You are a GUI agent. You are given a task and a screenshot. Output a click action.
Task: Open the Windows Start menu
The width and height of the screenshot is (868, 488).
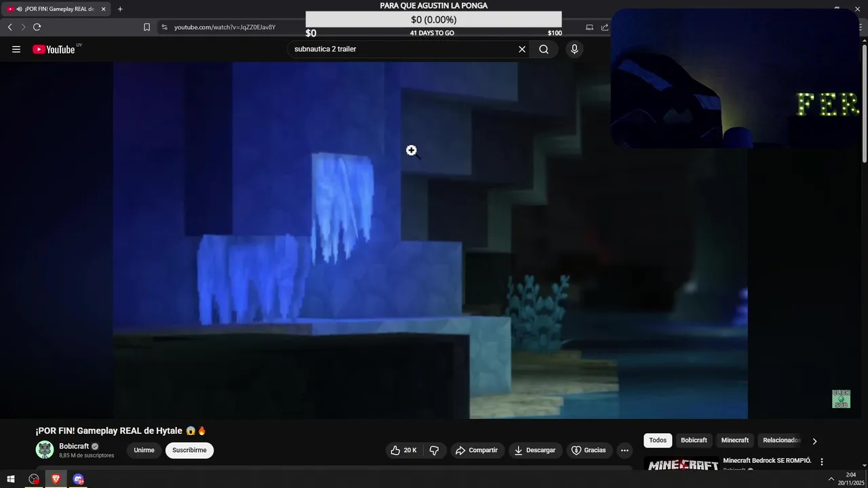(11, 479)
